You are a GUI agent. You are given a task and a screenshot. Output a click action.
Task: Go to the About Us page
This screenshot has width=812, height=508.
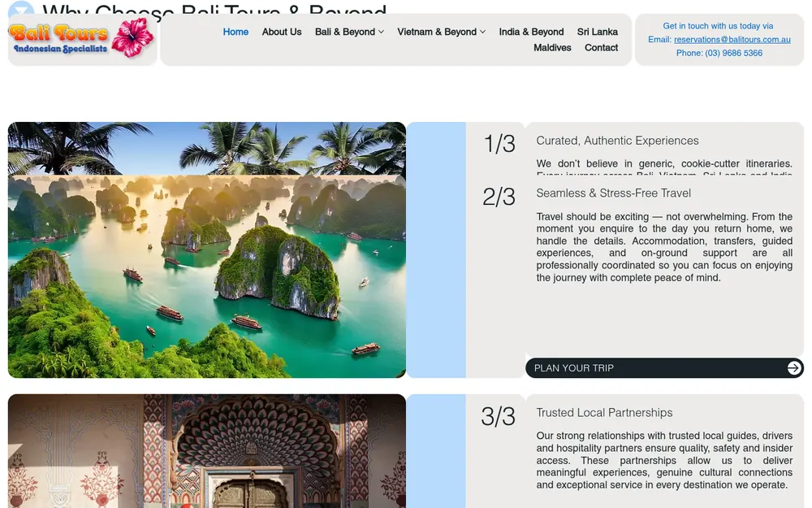pyautogui.click(x=282, y=32)
